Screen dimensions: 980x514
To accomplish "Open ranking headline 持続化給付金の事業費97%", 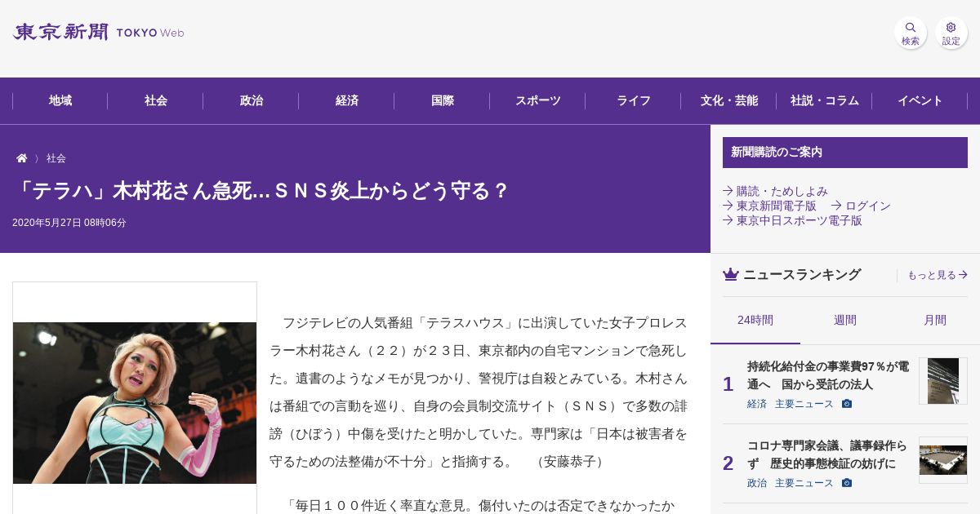I will pyautogui.click(x=828, y=375).
